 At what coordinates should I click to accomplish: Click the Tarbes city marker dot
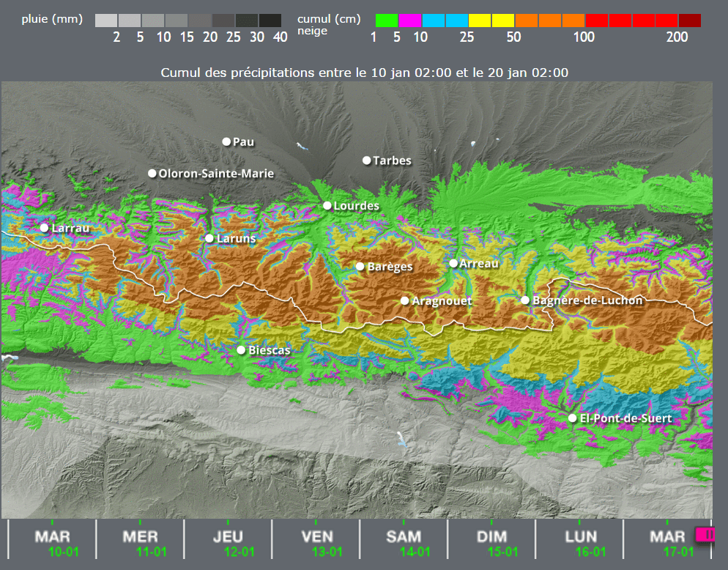[367, 160]
